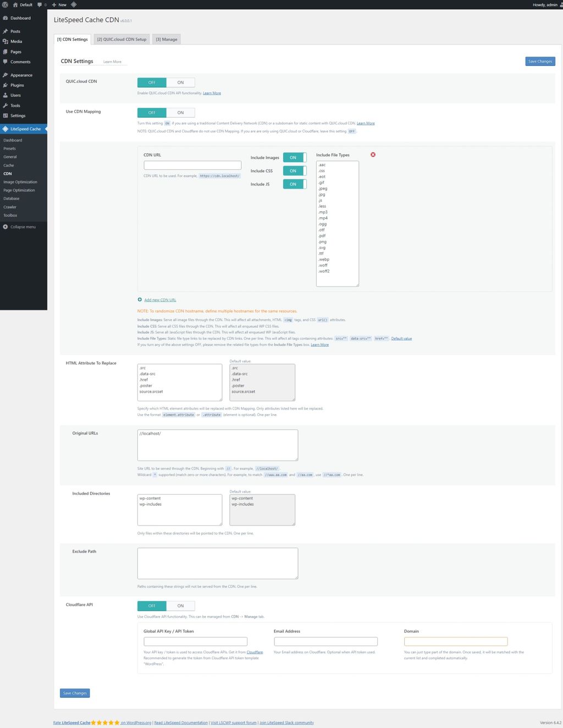
Task: Click the Included Directories editable box
Action: tap(180, 510)
